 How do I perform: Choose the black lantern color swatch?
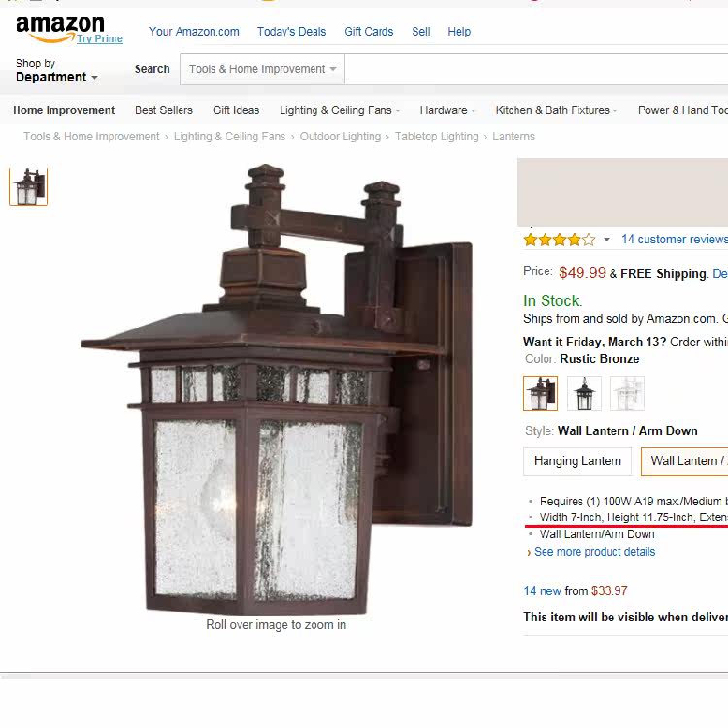pyautogui.click(x=584, y=393)
